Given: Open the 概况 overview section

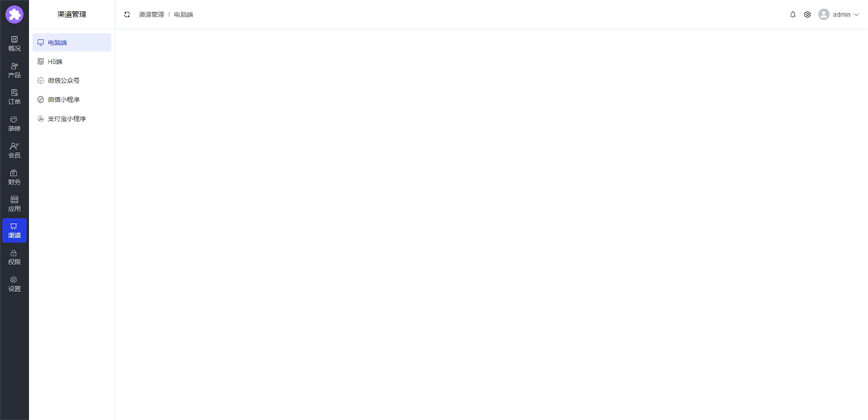Looking at the screenshot, I should tap(14, 43).
